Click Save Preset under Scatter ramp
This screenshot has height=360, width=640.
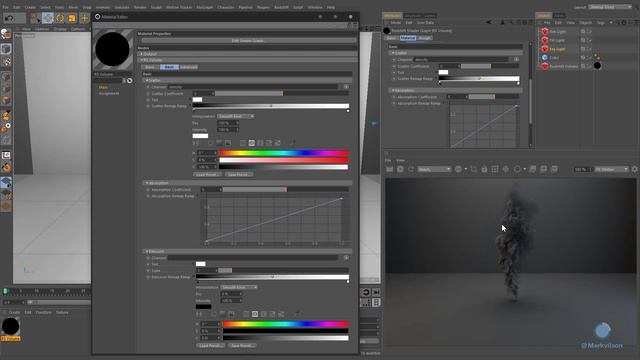[239, 174]
